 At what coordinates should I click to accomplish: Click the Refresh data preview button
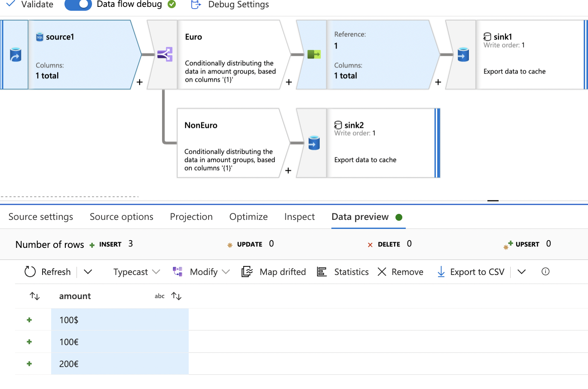(48, 272)
